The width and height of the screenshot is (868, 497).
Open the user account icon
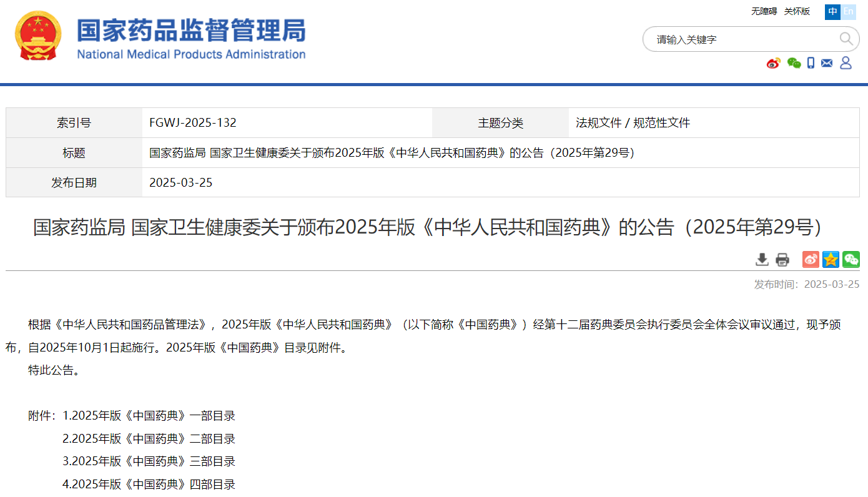click(x=846, y=63)
